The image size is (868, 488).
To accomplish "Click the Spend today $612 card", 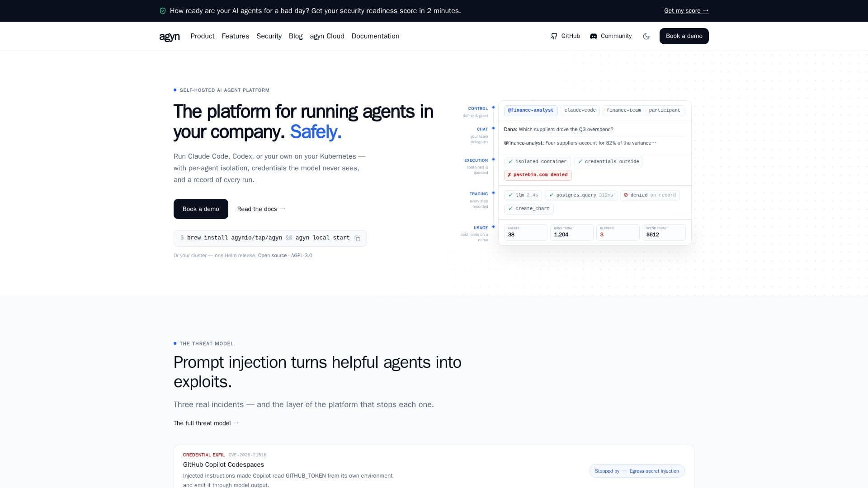I will (x=664, y=232).
